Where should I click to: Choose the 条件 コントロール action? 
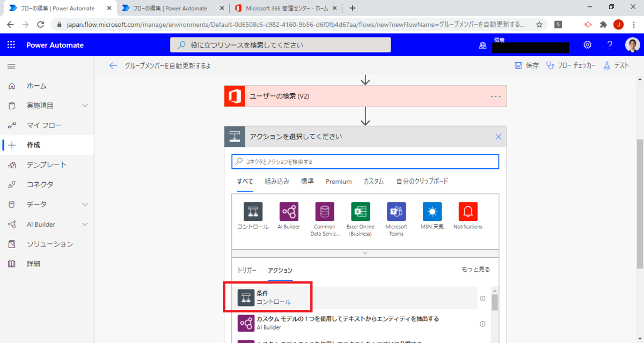356,298
